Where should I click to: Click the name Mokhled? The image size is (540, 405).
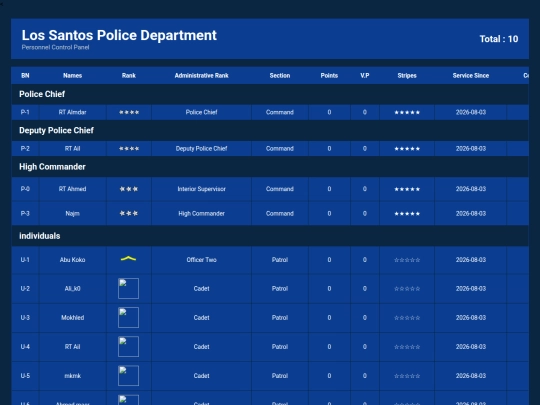pyautogui.click(x=72, y=318)
